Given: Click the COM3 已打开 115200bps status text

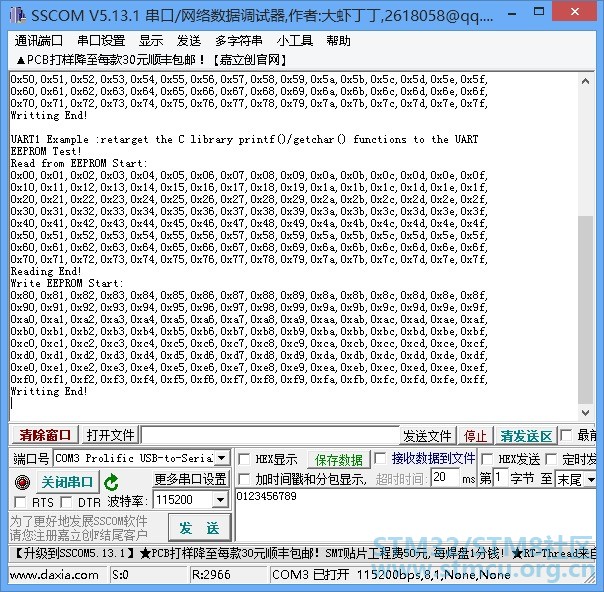Looking at the screenshot, I should [391, 575].
